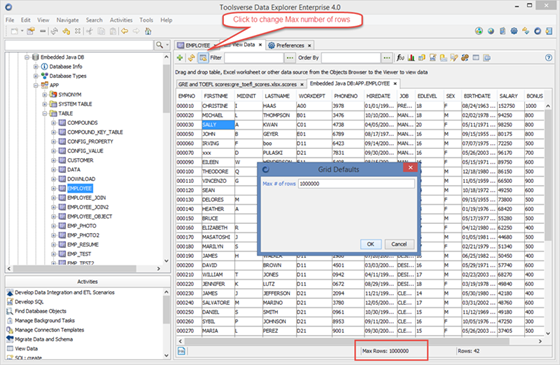The image size is (560, 365).
Task: Expand the SYSTEM TABLE node
Action: (45, 104)
